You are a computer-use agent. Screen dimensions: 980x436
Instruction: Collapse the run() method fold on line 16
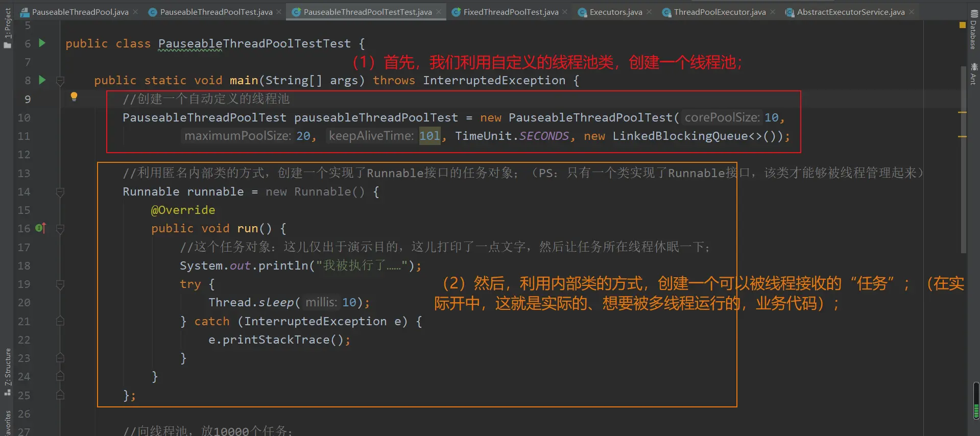[x=60, y=229]
